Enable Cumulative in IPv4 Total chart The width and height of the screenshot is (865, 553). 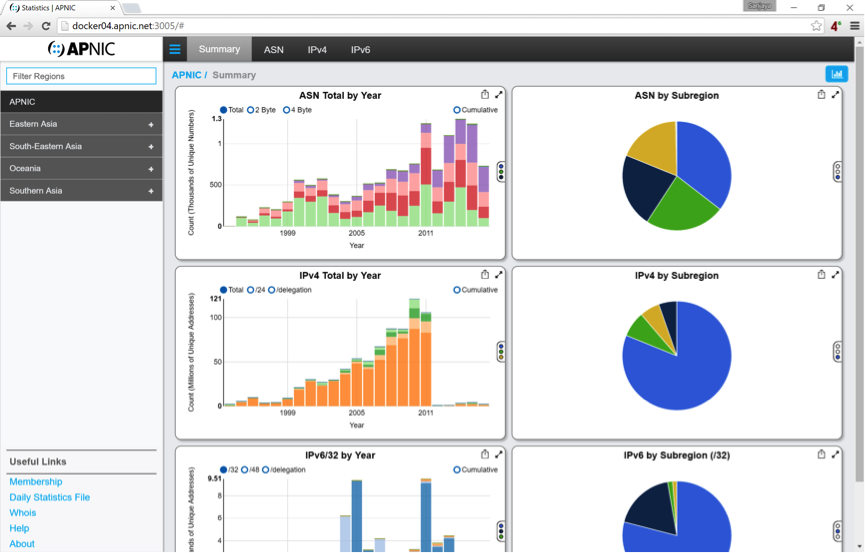(476, 290)
